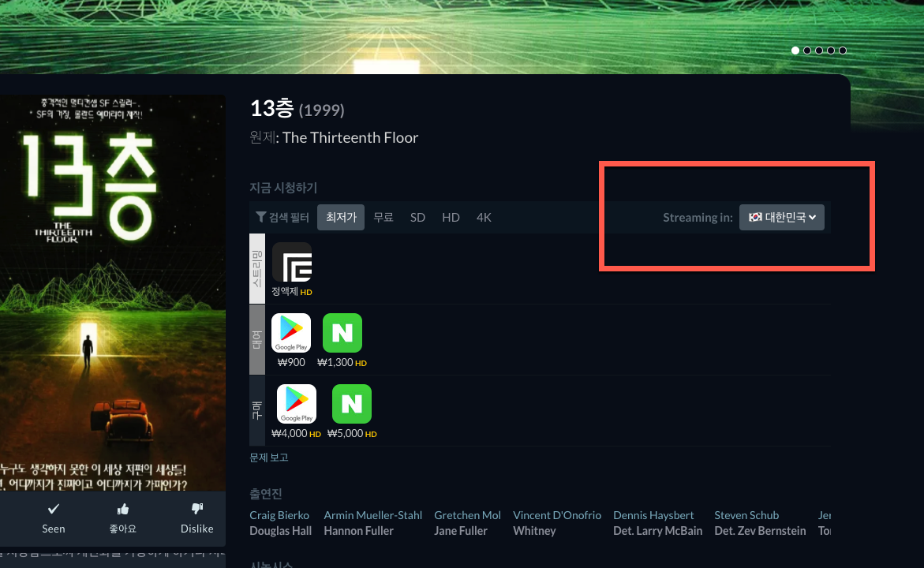Select the SD quality filter

[x=417, y=218]
